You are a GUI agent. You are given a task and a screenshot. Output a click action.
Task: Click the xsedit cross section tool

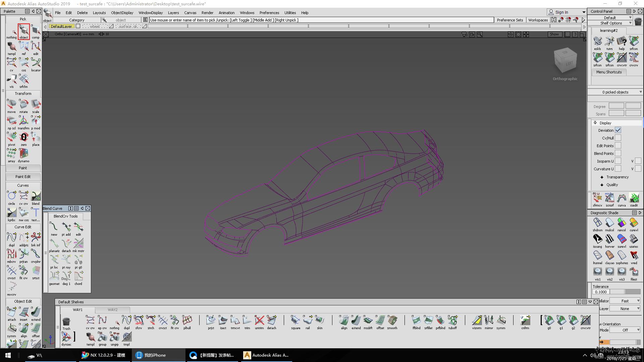click(634, 200)
